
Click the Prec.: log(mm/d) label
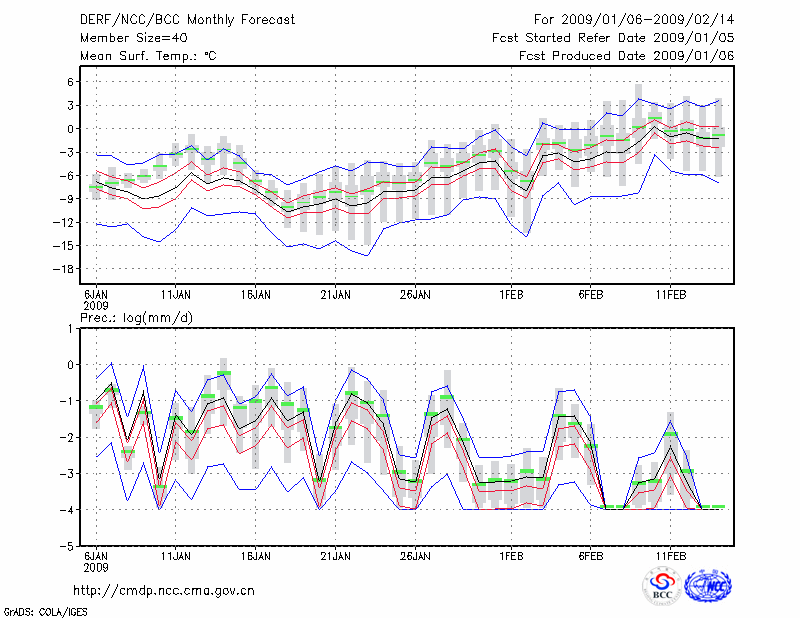134,317
